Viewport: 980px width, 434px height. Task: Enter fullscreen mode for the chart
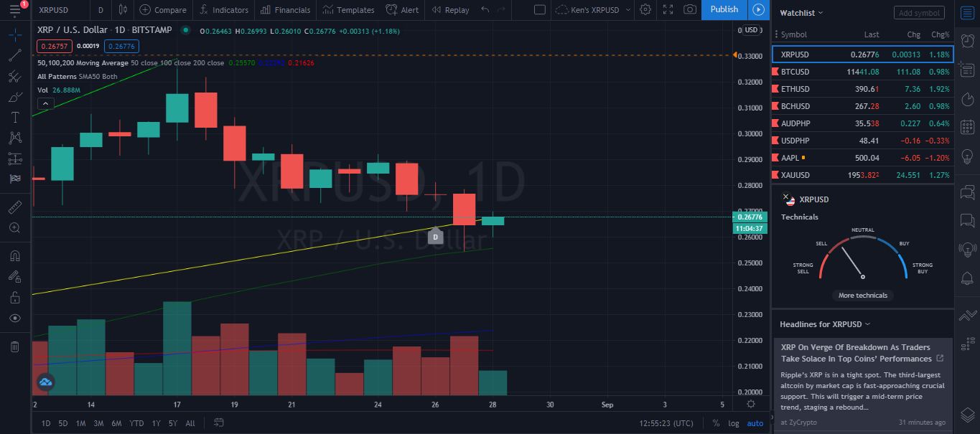pos(668,9)
